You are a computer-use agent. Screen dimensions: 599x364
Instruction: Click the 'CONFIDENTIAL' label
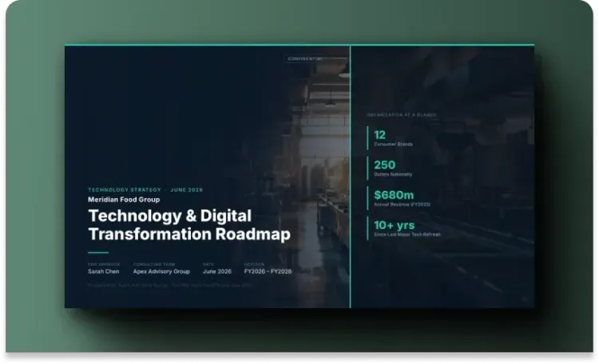pyautogui.click(x=305, y=59)
